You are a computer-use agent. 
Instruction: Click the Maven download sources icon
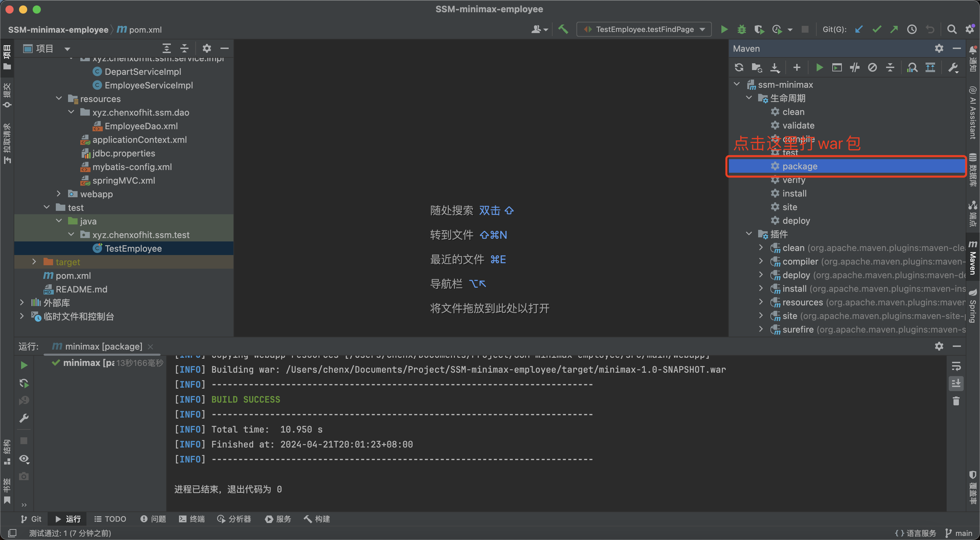[774, 68]
